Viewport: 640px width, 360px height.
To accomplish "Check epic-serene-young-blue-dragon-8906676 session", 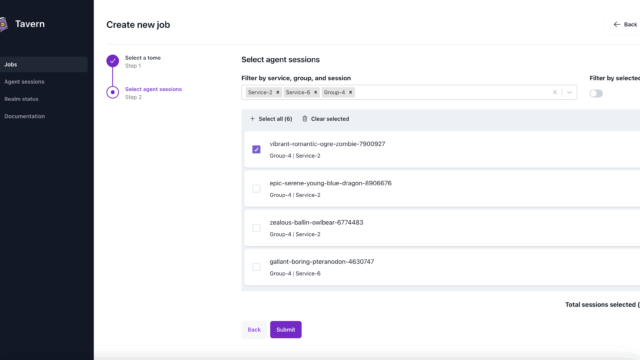I will [x=256, y=189].
